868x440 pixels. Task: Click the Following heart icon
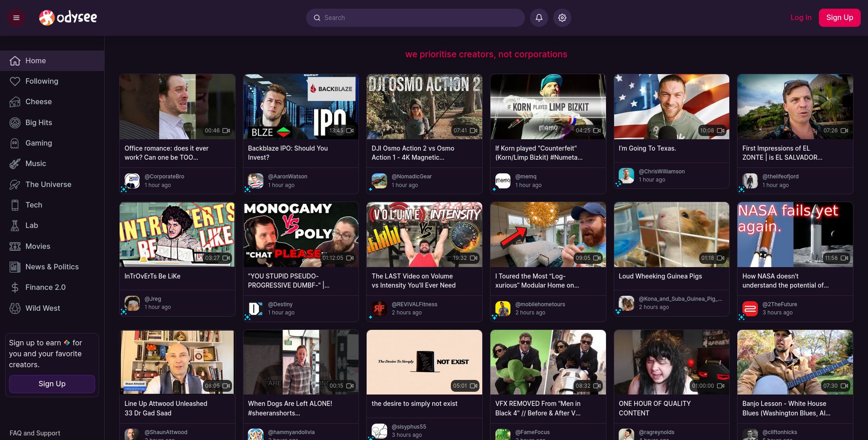15,81
